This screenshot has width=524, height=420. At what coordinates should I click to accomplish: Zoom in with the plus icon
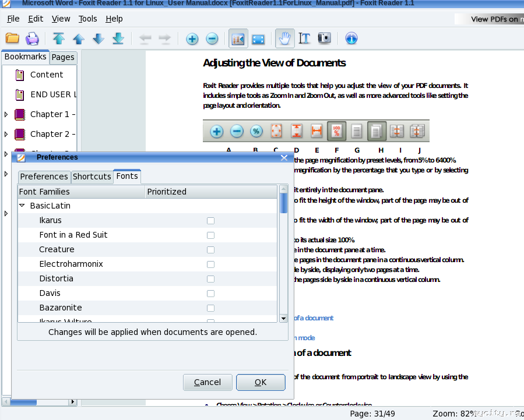(192, 38)
